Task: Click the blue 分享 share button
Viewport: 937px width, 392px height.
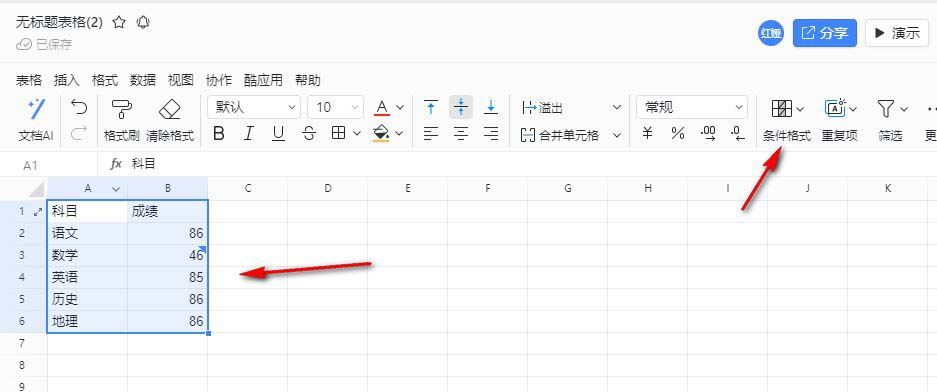Action: click(x=825, y=33)
